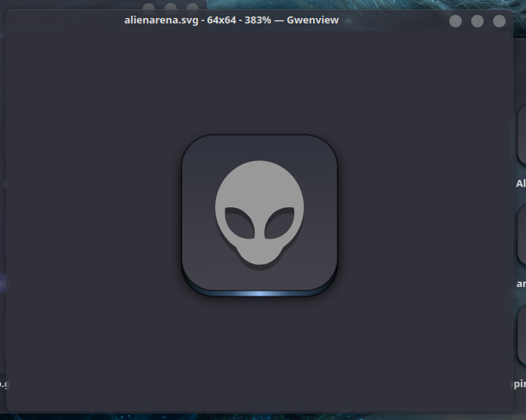This screenshot has width=526, height=420.
Task: Click the alien's left eye
Action: [x=237, y=222]
